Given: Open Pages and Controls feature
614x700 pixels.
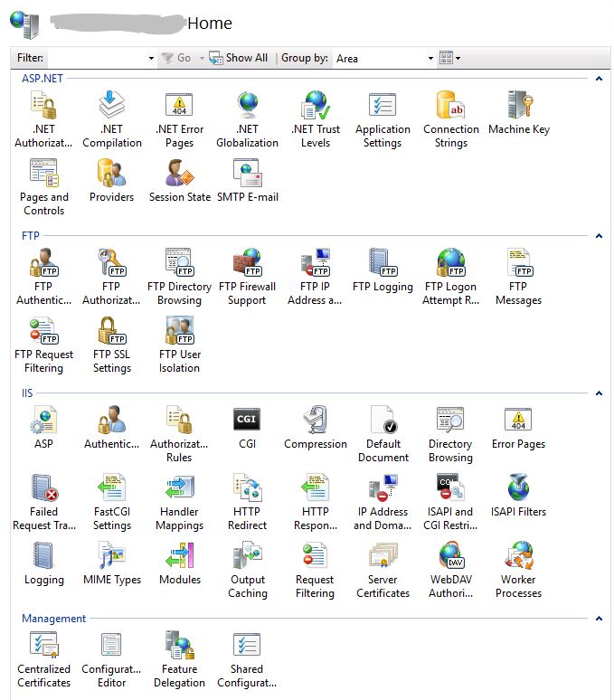Looking at the screenshot, I should [43, 187].
